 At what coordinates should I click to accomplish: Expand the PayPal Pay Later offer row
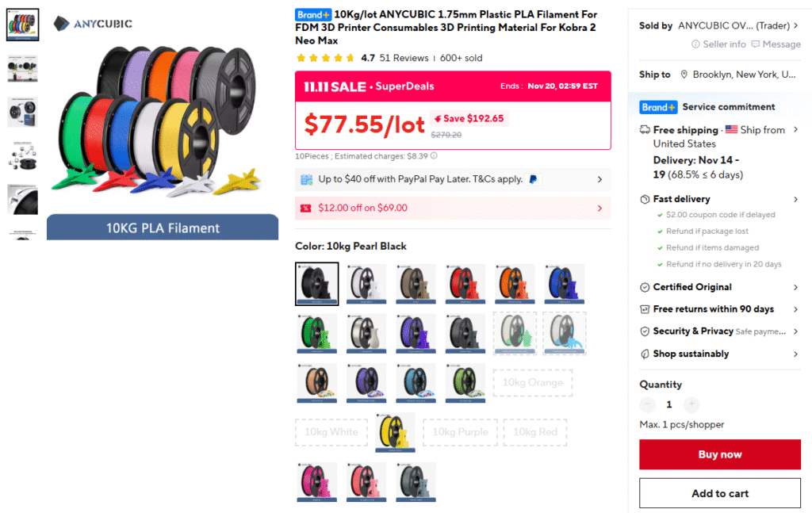(453, 180)
